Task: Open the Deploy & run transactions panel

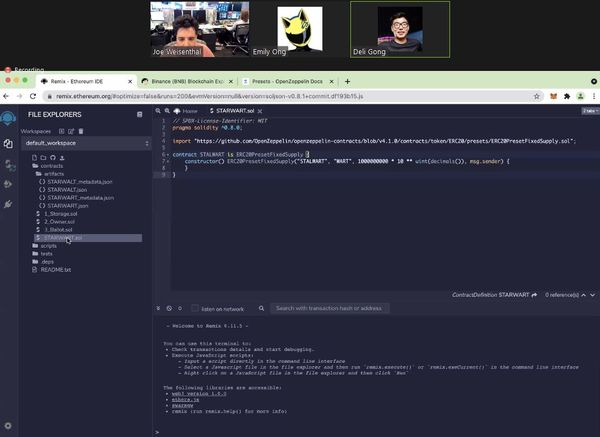Action: 9,183
